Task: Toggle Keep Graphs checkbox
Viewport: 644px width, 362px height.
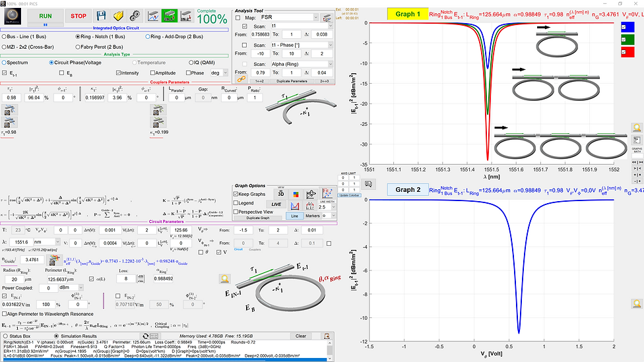Action: point(236,194)
